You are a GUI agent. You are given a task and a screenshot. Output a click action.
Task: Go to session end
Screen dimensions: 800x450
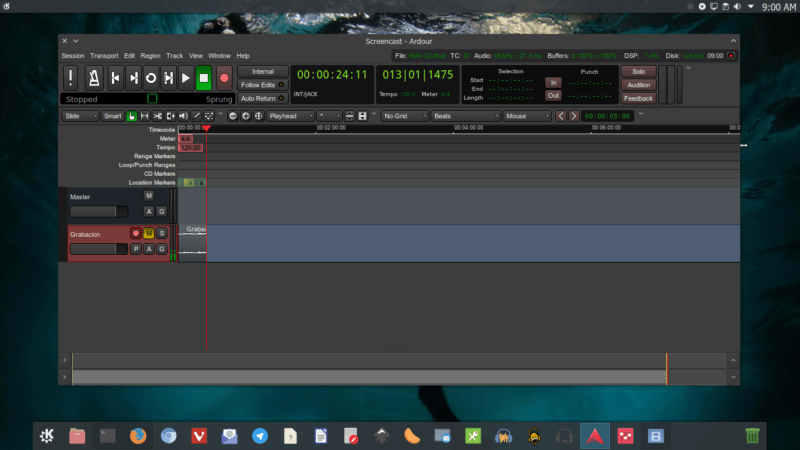[134, 78]
